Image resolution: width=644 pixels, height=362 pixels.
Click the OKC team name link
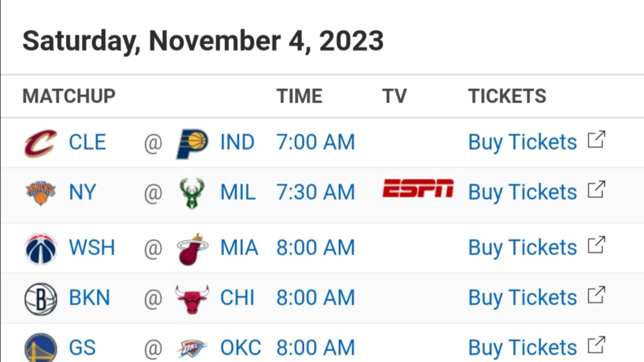tap(240, 348)
